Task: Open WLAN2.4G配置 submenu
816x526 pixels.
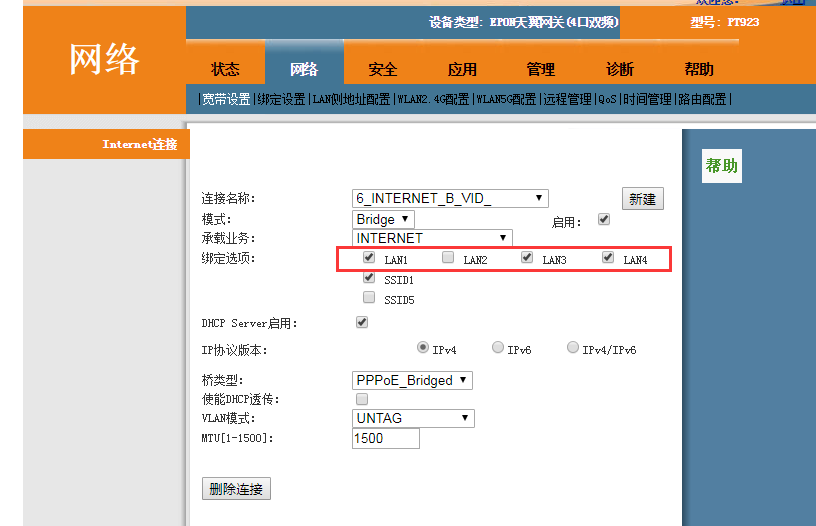Action: pos(433,99)
